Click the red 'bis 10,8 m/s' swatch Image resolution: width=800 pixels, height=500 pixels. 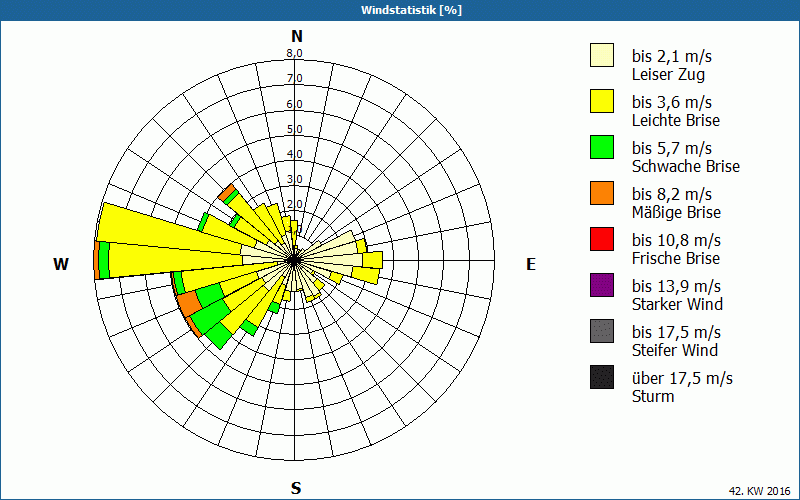coord(602,239)
